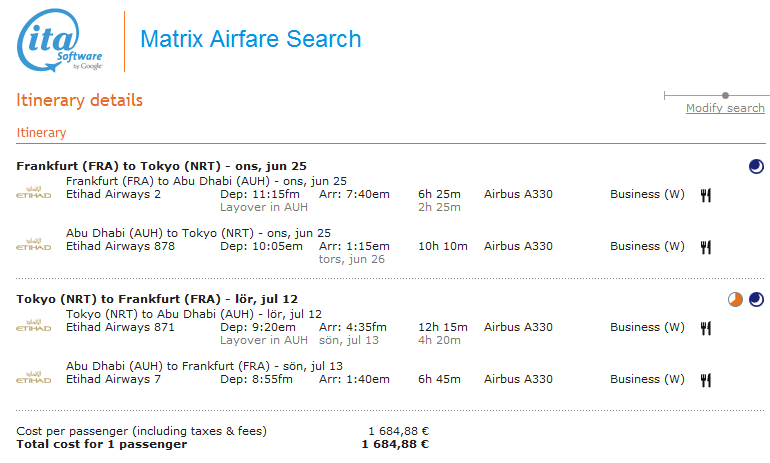Click the meal icon for Etihad Airways 878
Viewport: 770px width, 463px height.
click(705, 246)
